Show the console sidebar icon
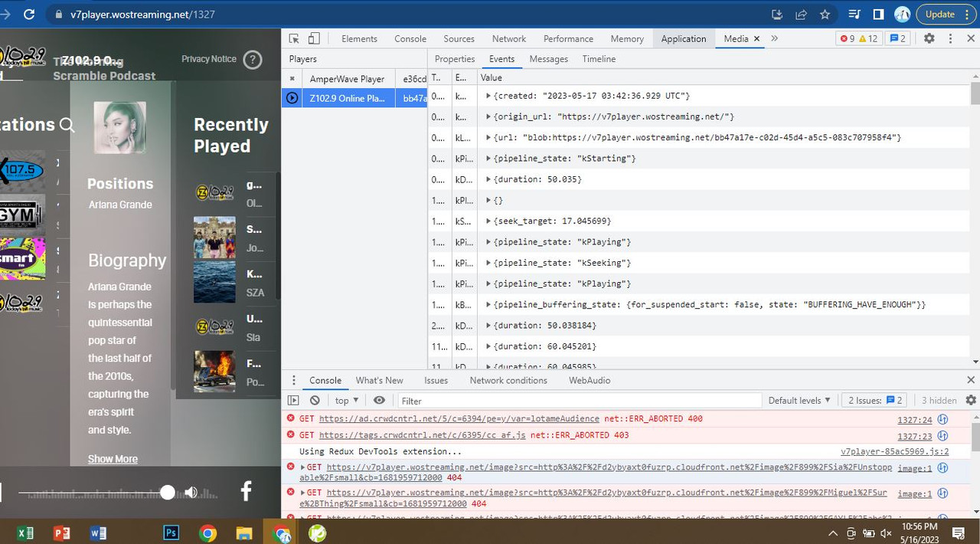The image size is (980, 544). 293,400
